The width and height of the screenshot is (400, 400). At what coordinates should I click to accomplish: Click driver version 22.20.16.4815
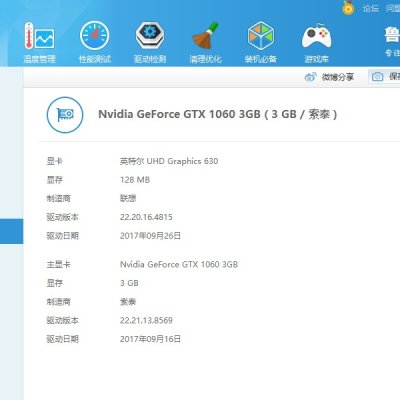146,217
